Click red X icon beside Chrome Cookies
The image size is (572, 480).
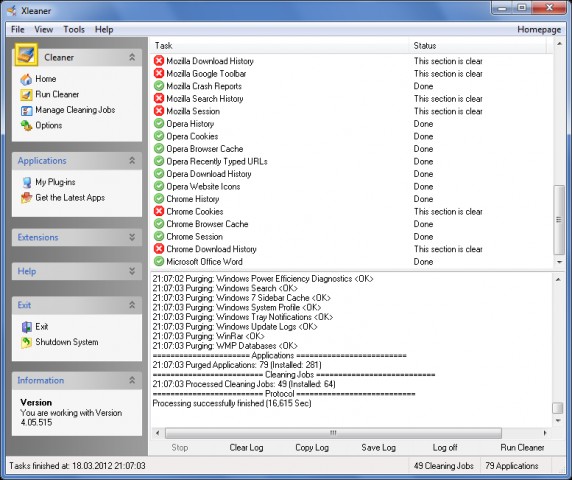click(x=159, y=211)
